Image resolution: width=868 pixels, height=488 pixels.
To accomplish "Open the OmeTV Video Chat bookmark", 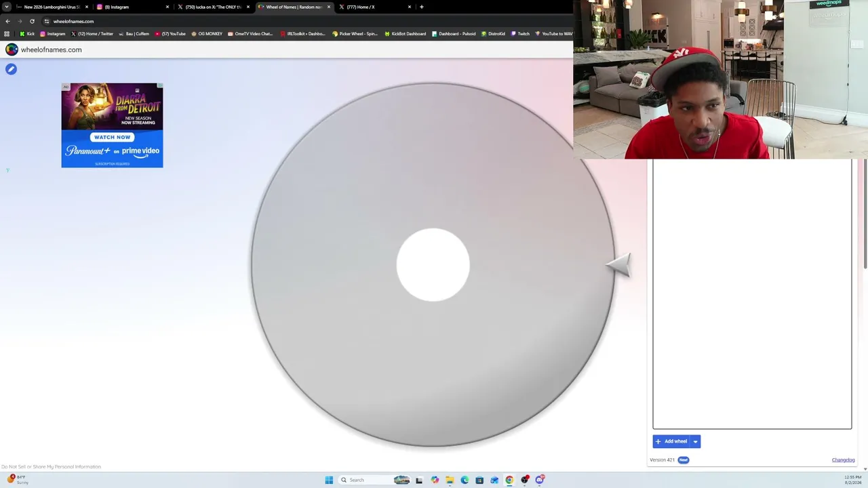I will (x=250, y=34).
